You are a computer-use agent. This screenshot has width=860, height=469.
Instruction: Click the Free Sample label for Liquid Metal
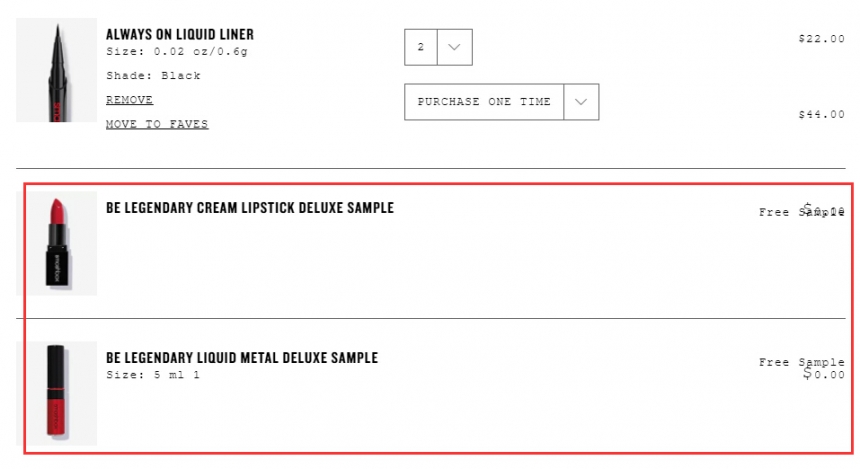click(802, 362)
